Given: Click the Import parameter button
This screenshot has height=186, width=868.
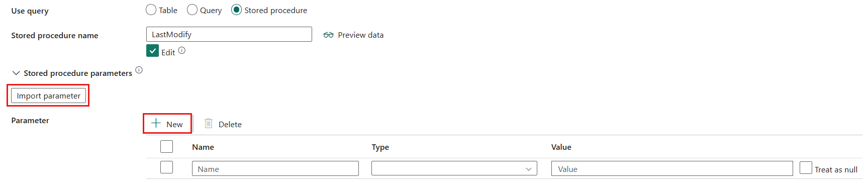Looking at the screenshot, I should [x=48, y=96].
